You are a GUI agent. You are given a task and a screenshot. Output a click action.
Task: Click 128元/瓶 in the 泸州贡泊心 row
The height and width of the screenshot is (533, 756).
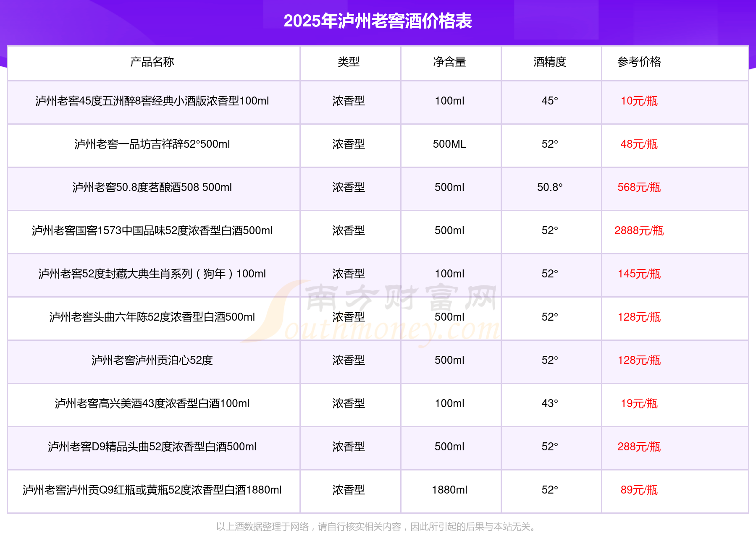point(639,360)
